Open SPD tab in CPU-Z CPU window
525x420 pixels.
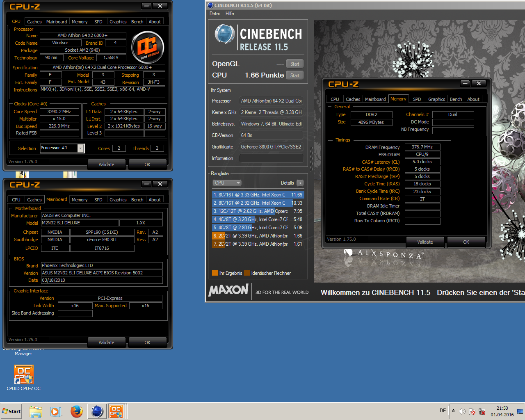98,22
